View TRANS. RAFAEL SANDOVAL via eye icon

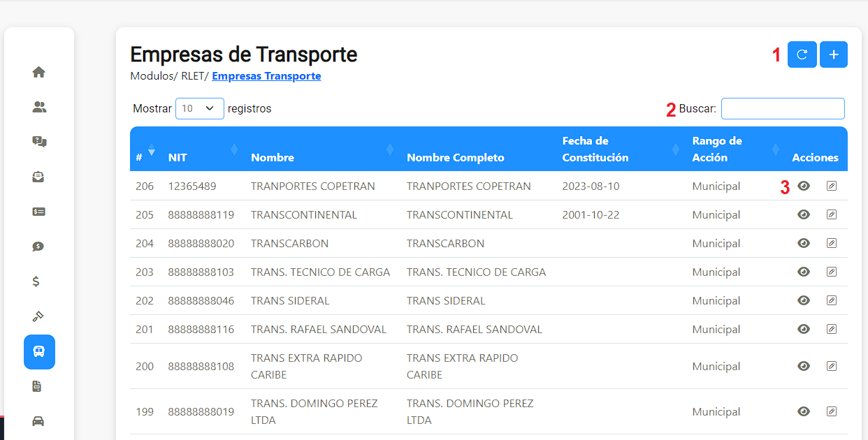pos(804,329)
